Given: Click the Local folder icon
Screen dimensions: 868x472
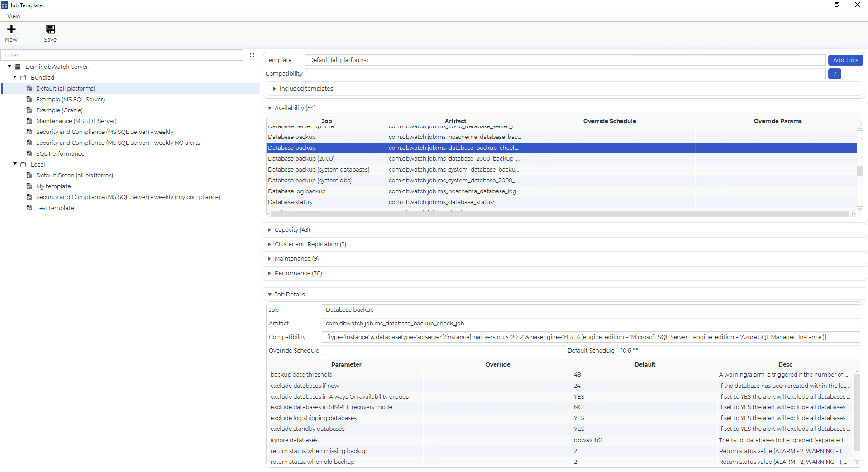Looking at the screenshot, I should [x=24, y=165].
